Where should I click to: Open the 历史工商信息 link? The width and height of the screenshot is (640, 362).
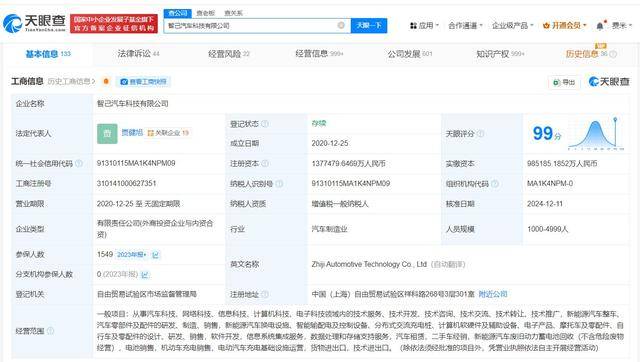point(71,82)
